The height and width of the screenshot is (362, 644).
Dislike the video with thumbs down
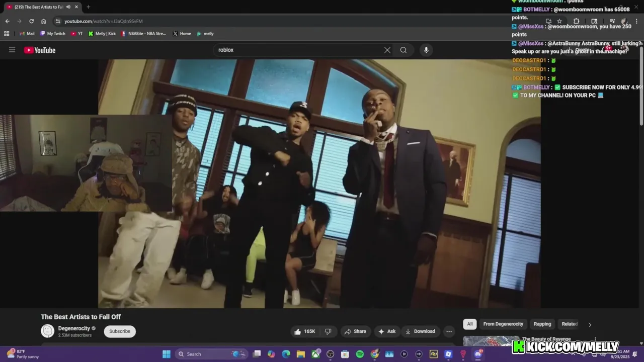(x=328, y=331)
